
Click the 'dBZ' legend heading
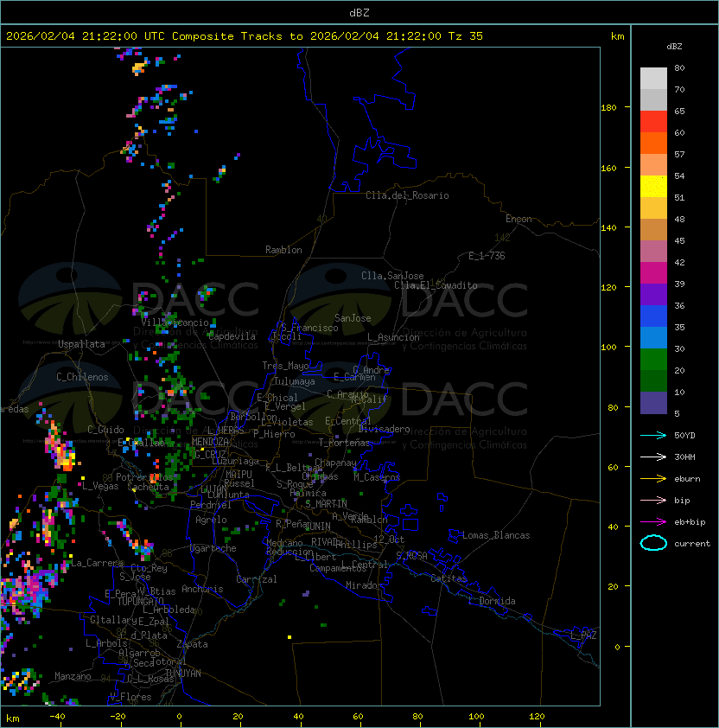pyautogui.click(x=674, y=47)
